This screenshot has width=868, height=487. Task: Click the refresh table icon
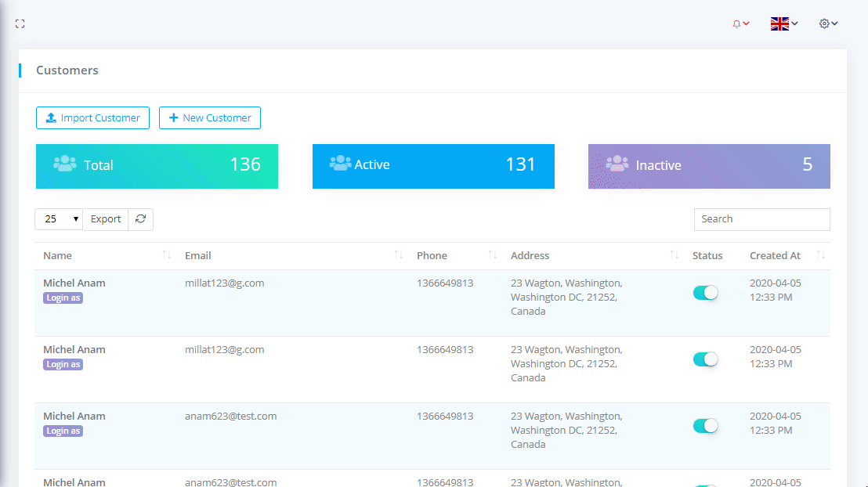point(141,219)
